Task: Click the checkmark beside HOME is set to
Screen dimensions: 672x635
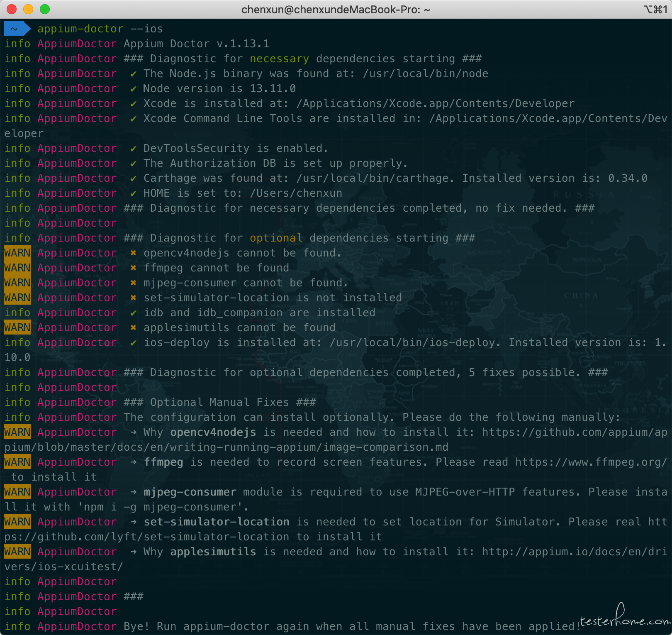Action: (133, 193)
